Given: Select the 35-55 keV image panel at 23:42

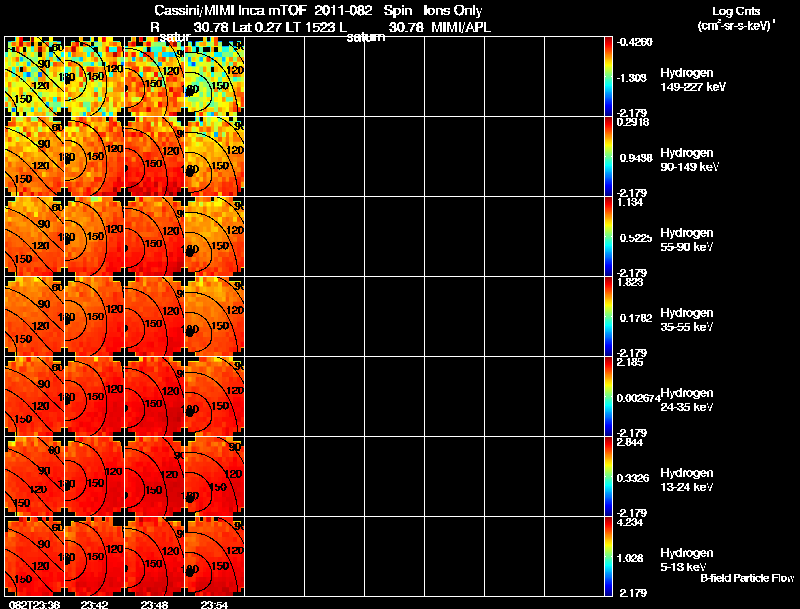Looking at the screenshot, I should [94, 317].
